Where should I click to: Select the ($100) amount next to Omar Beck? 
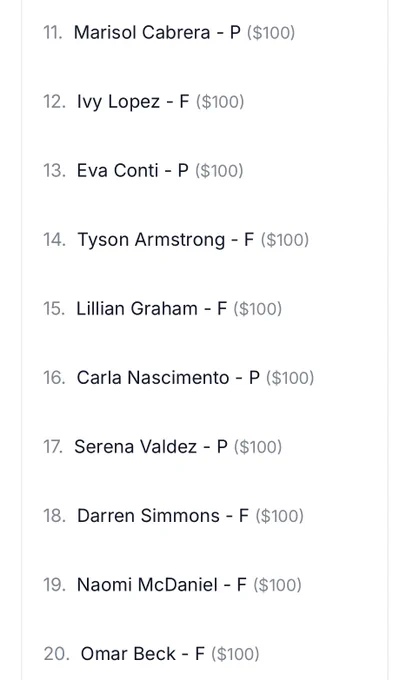click(x=235, y=654)
